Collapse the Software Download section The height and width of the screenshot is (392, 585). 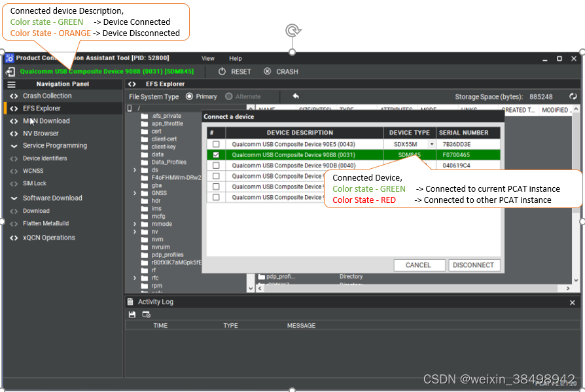(x=14, y=198)
